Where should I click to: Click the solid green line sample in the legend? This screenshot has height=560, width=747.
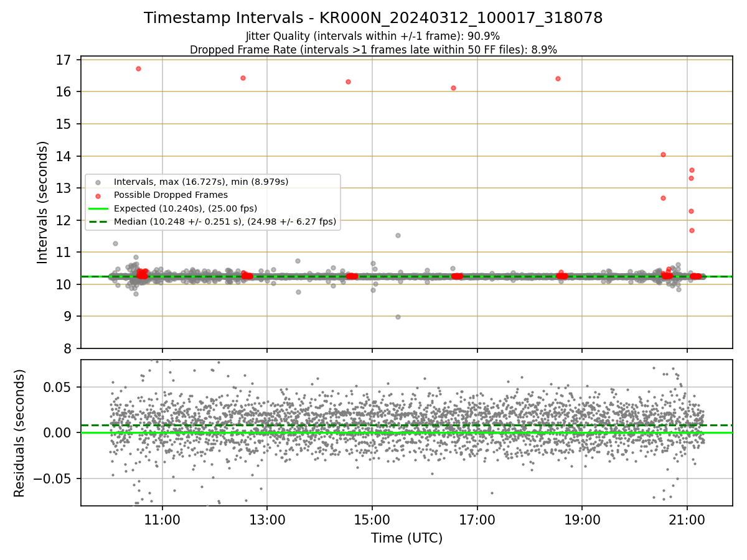(98, 208)
